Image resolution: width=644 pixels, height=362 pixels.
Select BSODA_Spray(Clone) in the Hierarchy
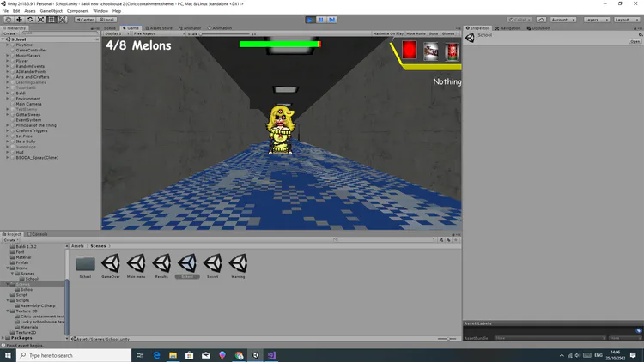point(37,157)
